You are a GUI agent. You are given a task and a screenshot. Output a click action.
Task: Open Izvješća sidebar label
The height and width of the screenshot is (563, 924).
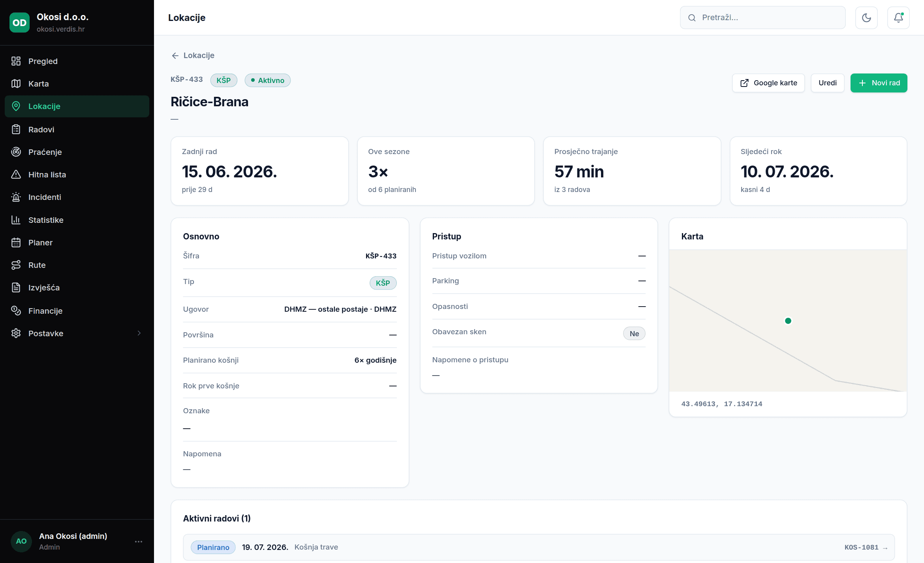[x=44, y=288]
